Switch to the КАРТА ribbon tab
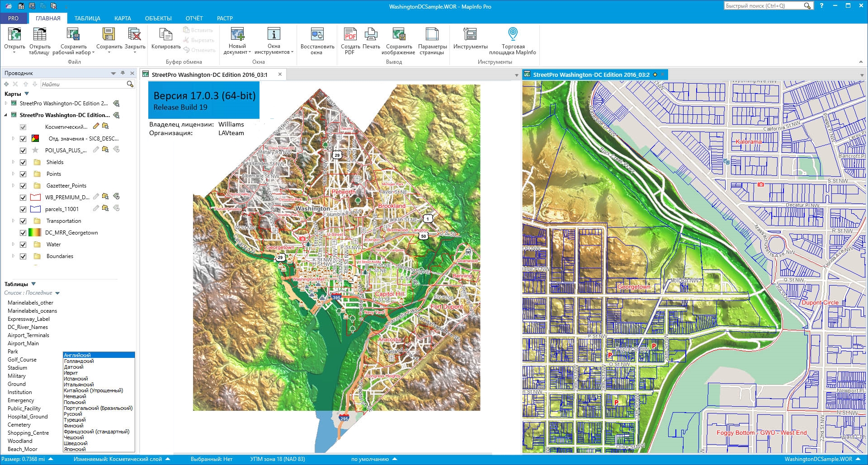868x465 pixels. (123, 19)
